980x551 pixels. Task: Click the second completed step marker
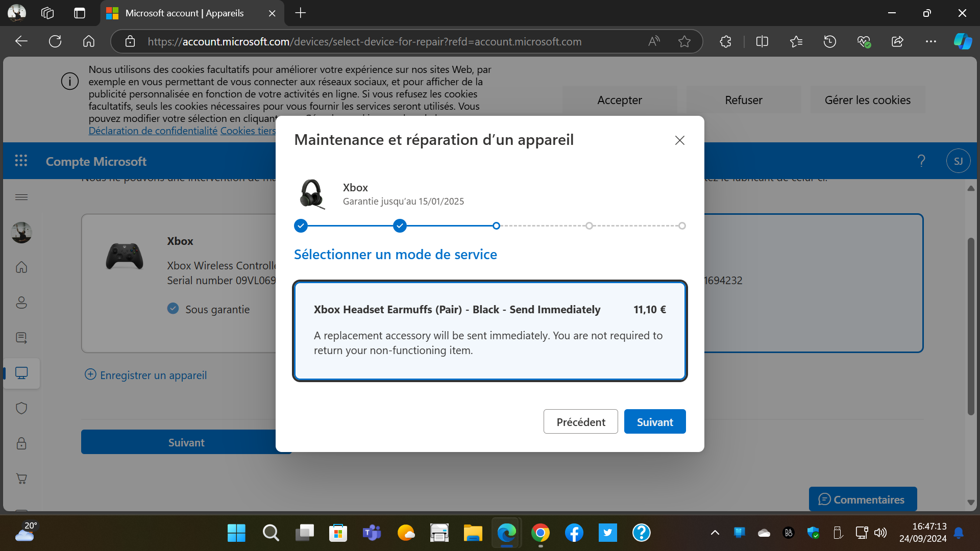point(400,226)
